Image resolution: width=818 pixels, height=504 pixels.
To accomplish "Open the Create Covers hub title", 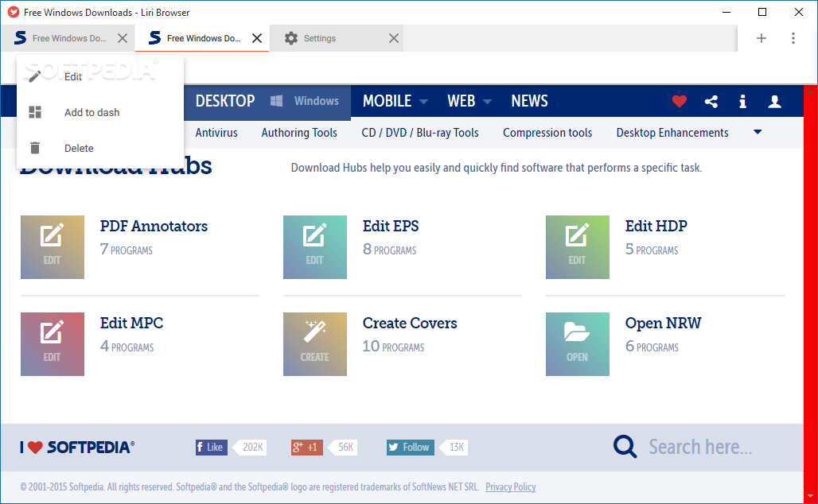I will click(x=410, y=323).
